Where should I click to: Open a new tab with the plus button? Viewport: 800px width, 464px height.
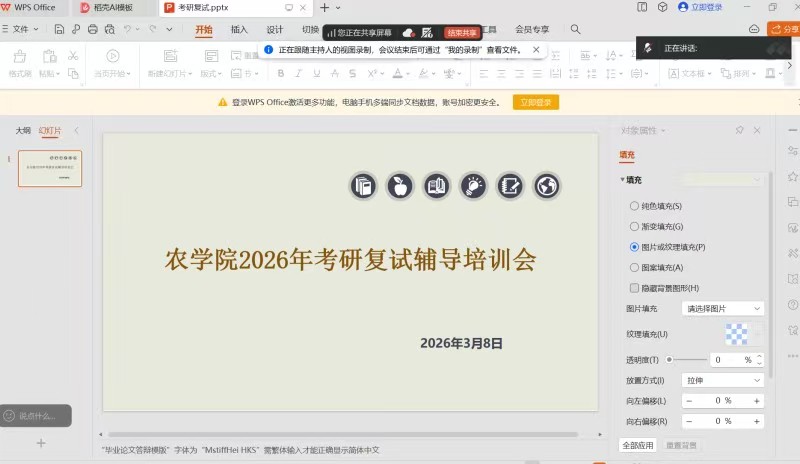point(324,7)
